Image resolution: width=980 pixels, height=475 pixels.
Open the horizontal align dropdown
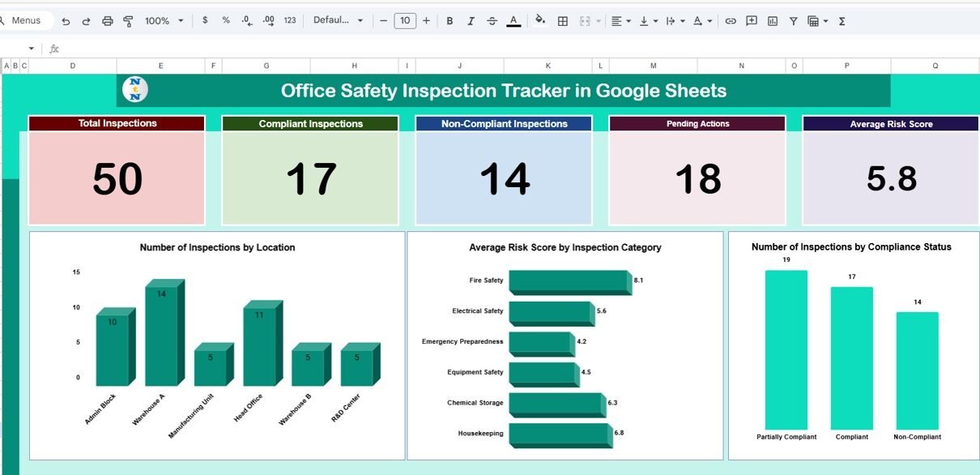point(621,21)
